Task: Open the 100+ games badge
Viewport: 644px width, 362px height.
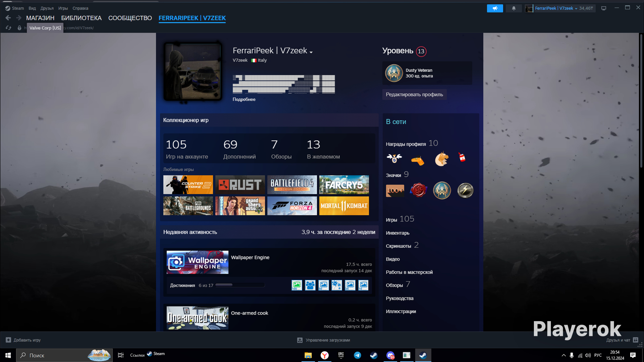Action: 395,190
